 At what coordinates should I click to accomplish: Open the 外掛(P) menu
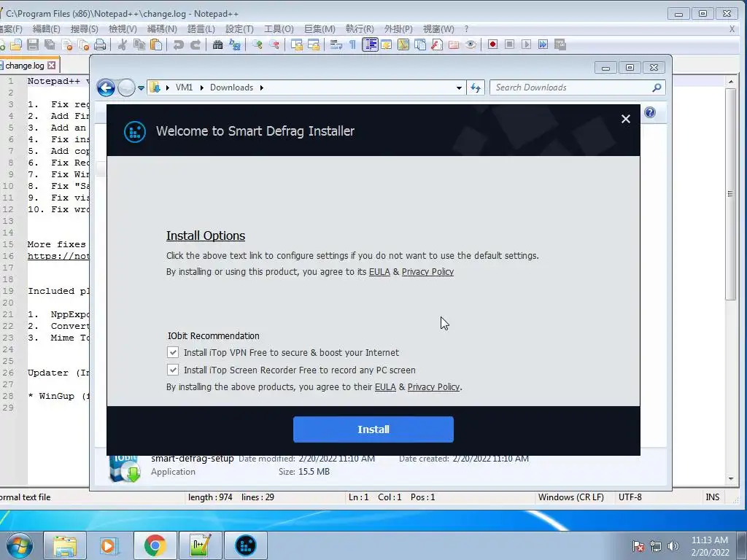click(x=398, y=29)
